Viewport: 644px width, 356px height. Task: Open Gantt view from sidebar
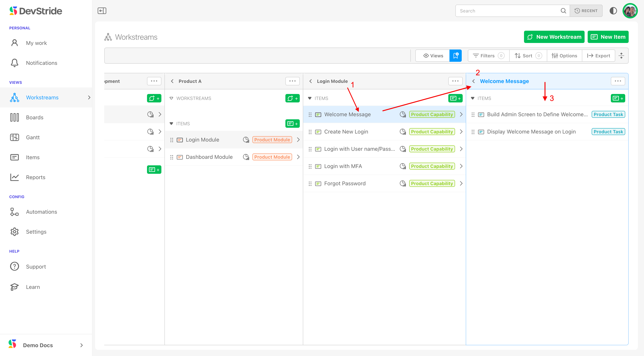coord(33,137)
